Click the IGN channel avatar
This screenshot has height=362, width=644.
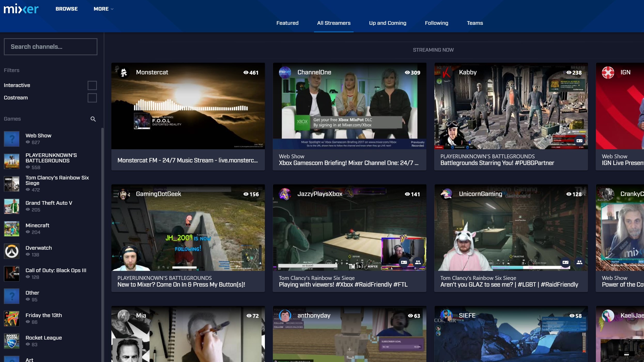click(608, 73)
